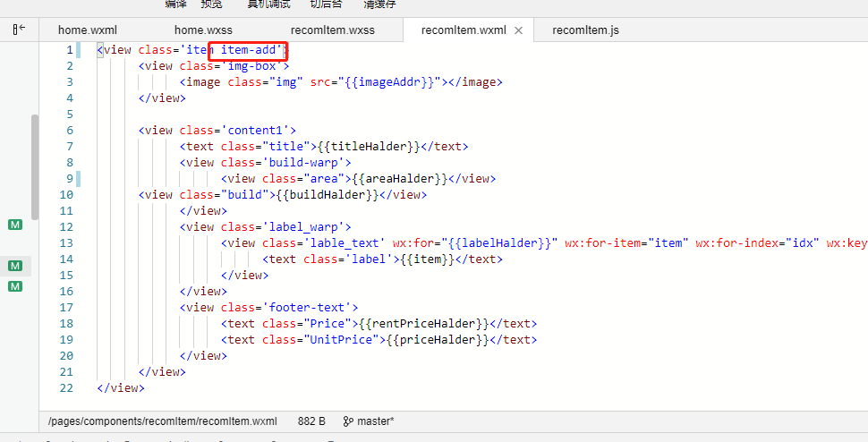Viewport: 868px width, 442px height.
Task: Click the topmost green M badge
Action: (15, 225)
